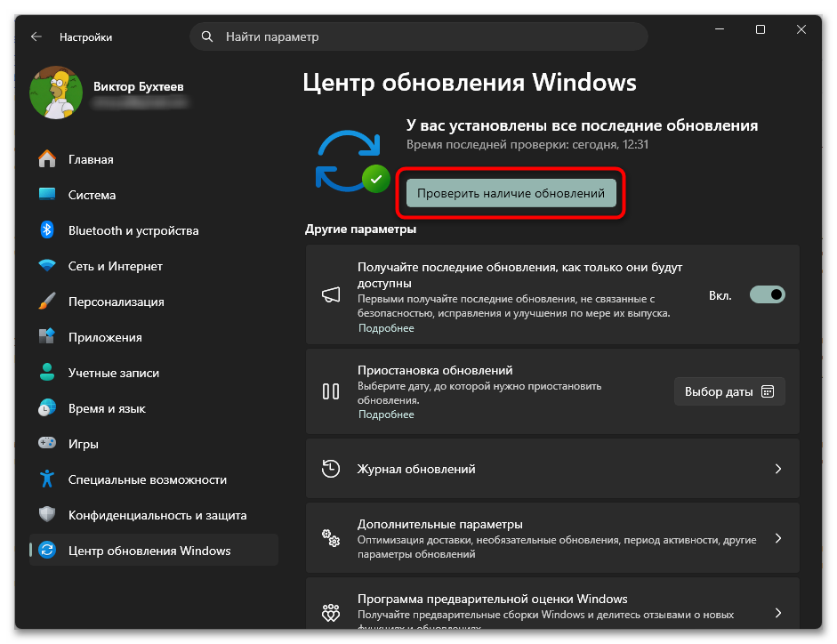Click the back arrow icon

pos(36,36)
